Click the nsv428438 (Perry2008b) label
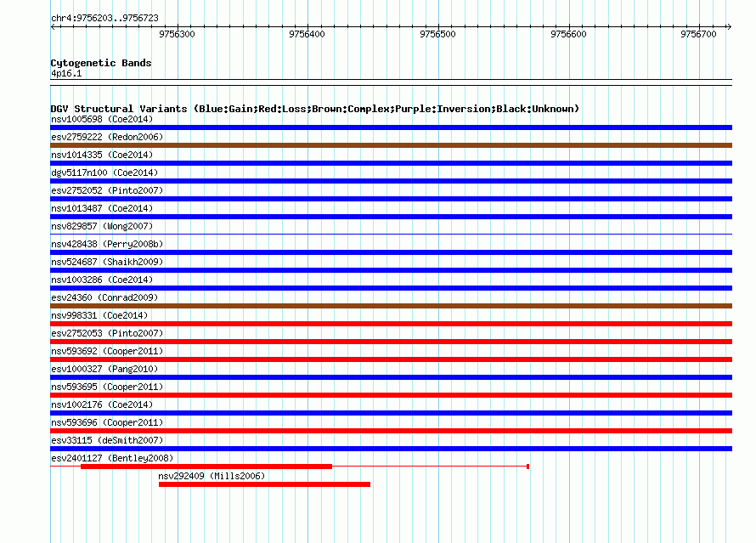Screen dimensions: 756x543 pos(107,244)
